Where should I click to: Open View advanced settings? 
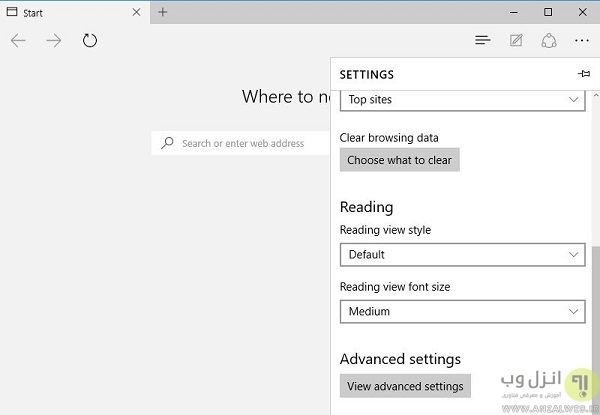[405, 386]
